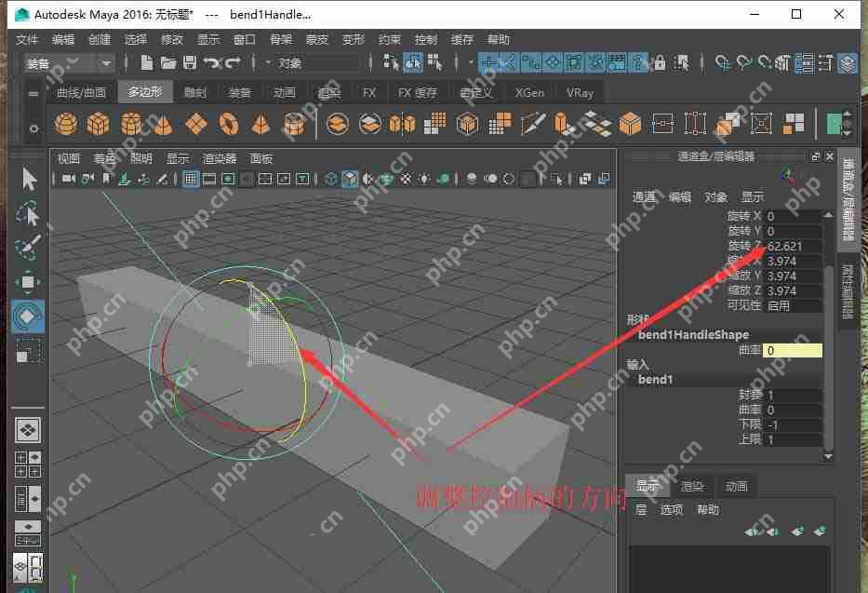Switch to the XGen shelf tab

(x=529, y=92)
